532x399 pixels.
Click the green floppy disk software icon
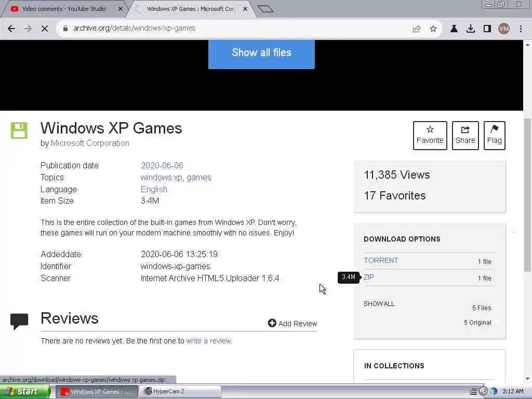[x=19, y=130]
